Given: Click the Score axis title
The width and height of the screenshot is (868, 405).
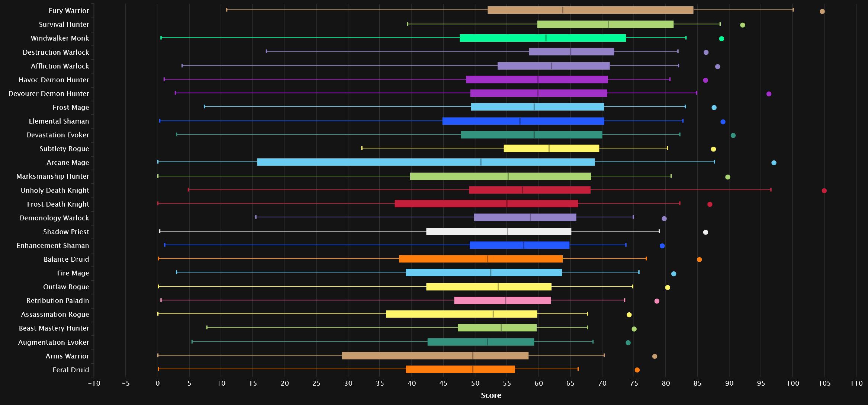Looking at the screenshot, I should click(x=491, y=395).
